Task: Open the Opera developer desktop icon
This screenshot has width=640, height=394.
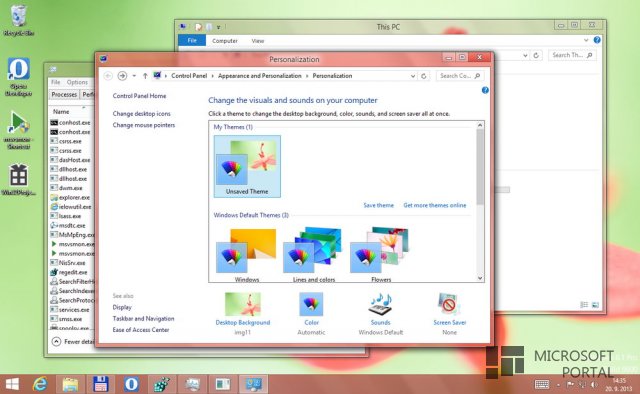Action: pos(18,77)
